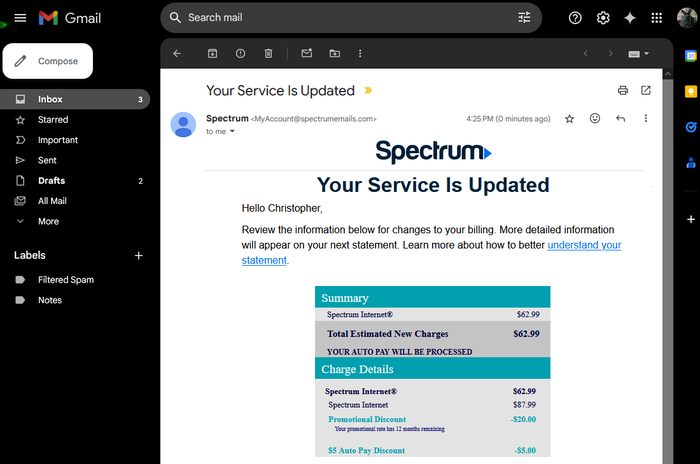
Task: Click the Spectrum logo in email
Action: point(433,151)
